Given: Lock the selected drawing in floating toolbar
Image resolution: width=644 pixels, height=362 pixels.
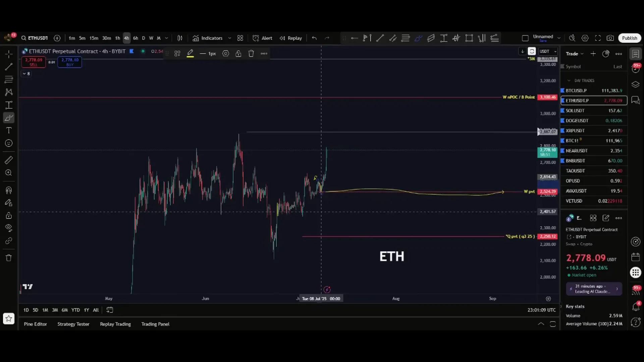Looking at the screenshot, I should click(x=238, y=54).
